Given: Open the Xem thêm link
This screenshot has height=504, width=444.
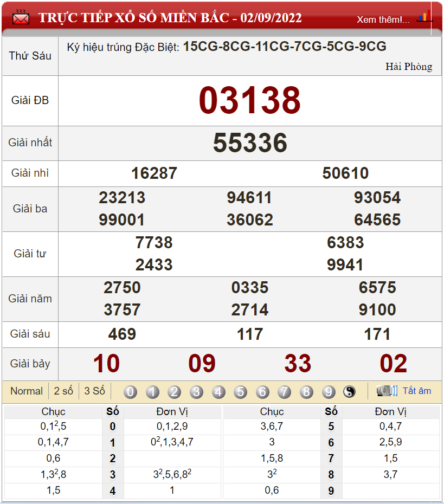Looking at the screenshot, I should (383, 20).
